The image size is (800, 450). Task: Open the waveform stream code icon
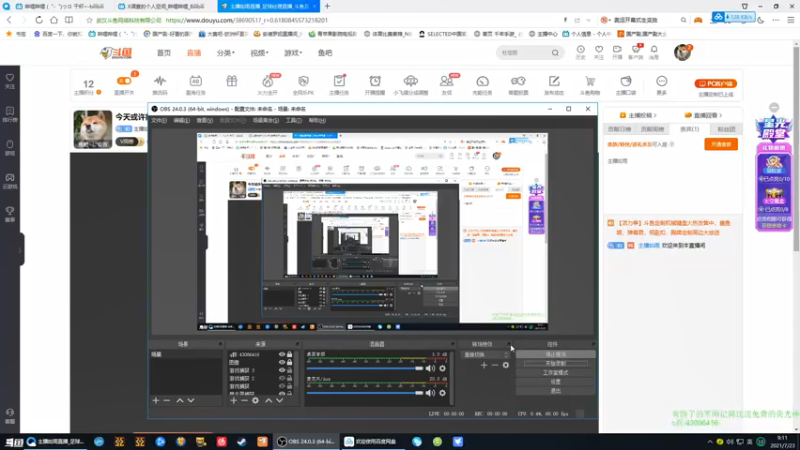coord(160,81)
